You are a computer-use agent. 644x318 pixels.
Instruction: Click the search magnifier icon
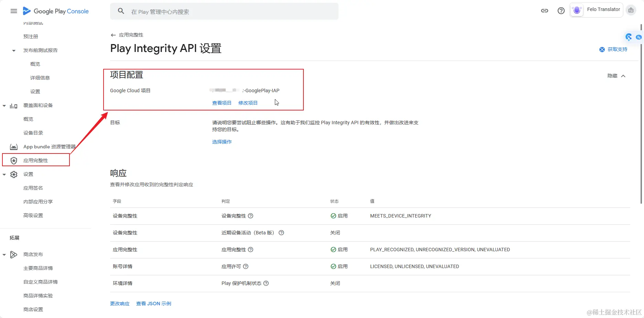click(x=121, y=11)
